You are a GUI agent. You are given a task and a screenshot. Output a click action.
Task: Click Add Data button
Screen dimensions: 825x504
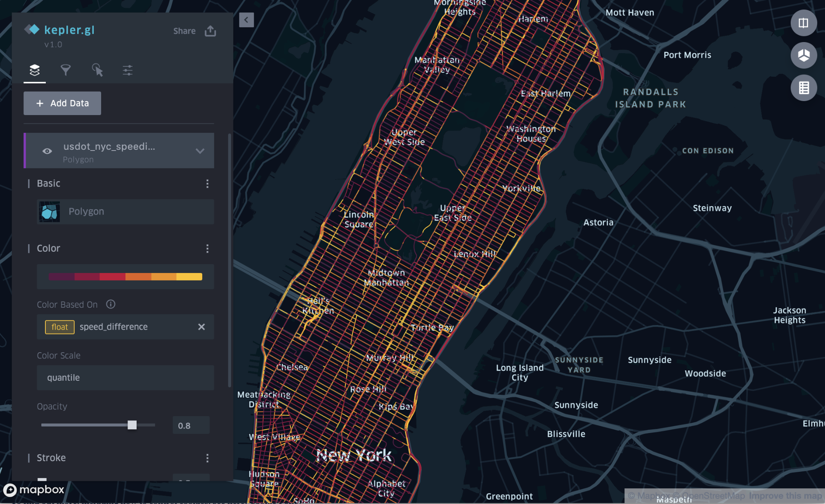(x=62, y=103)
